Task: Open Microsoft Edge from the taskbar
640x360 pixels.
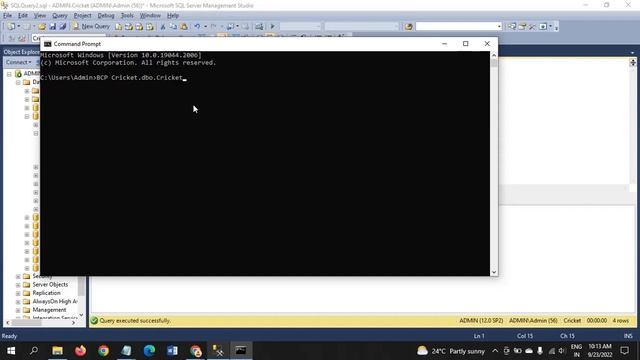Action: click(x=149, y=351)
